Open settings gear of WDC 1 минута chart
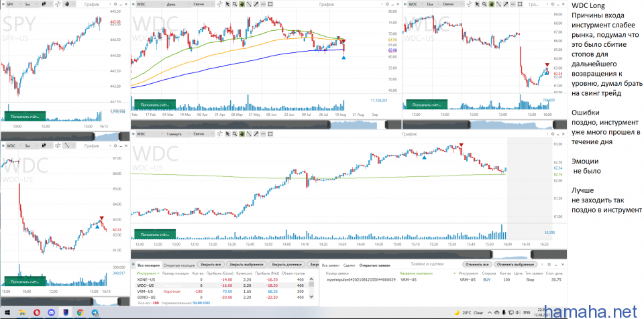 coord(553,134)
